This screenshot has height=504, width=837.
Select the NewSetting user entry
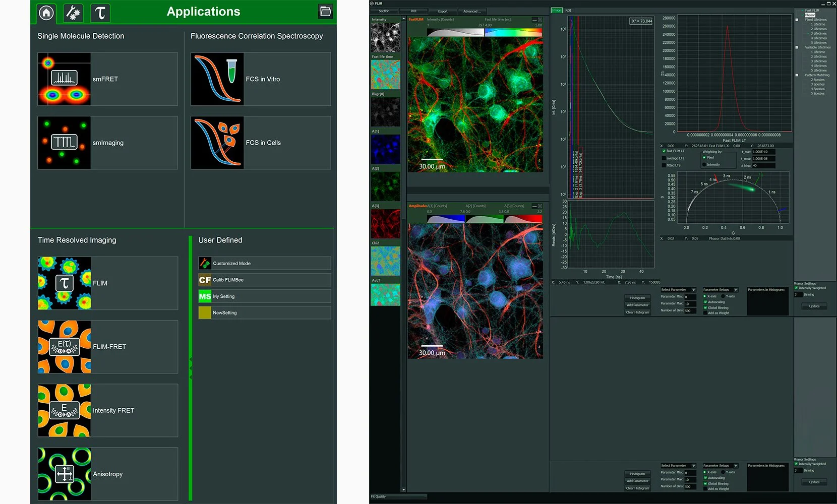(x=265, y=312)
